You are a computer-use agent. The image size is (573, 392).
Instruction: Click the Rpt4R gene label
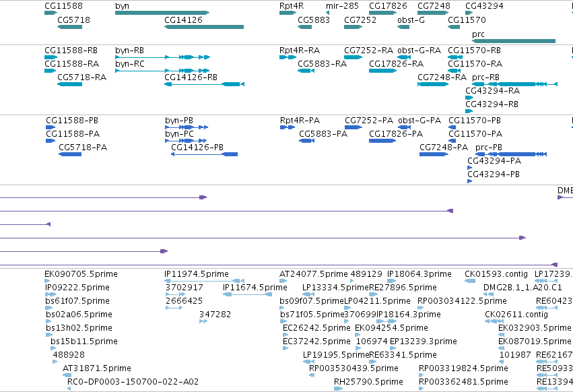(292, 6)
